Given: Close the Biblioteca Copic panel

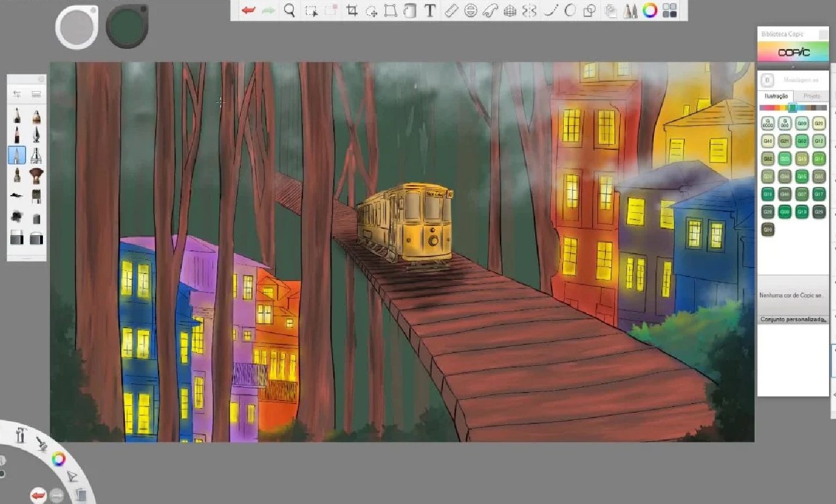Looking at the screenshot, I should pyautogui.click(x=823, y=35).
